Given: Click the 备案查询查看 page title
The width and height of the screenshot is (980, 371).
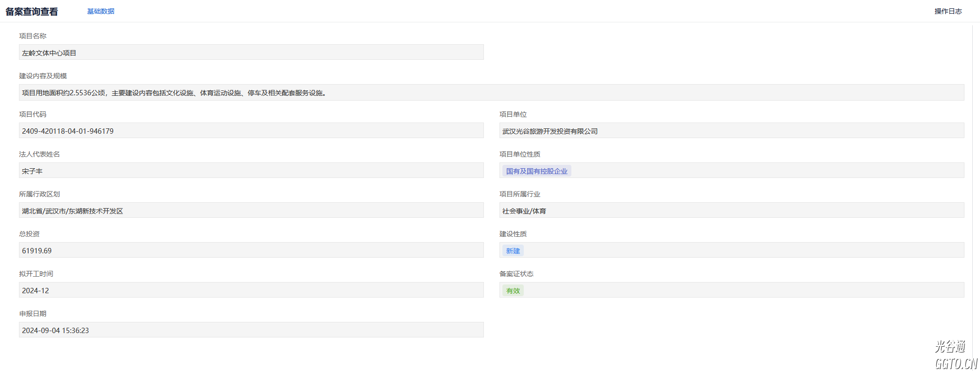Looking at the screenshot, I should coord(32,11).
